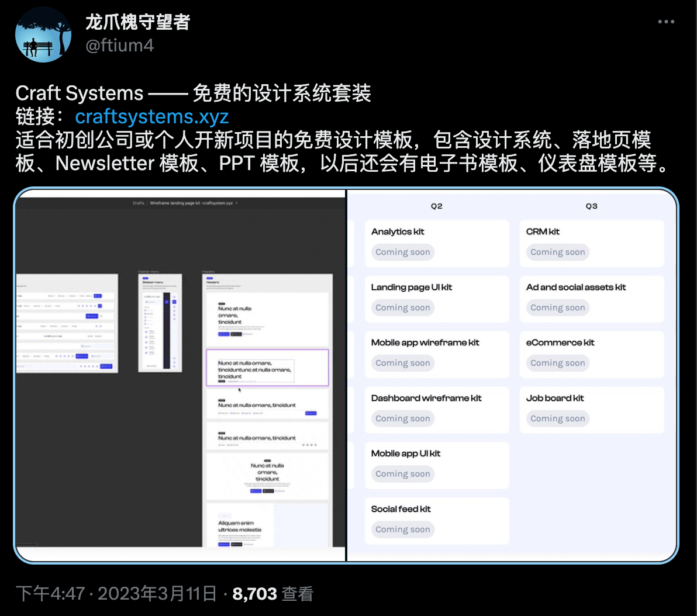Click the Landing page UI kit title
697x616 pixels.
pyautogui.click(x=411, y=287)
